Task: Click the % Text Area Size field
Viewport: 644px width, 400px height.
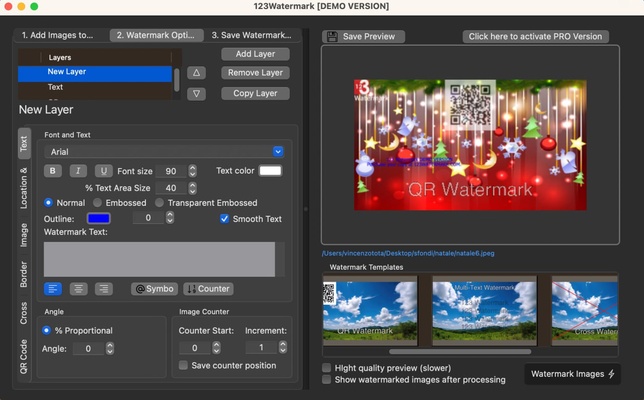Action: (x=171, y=188)
